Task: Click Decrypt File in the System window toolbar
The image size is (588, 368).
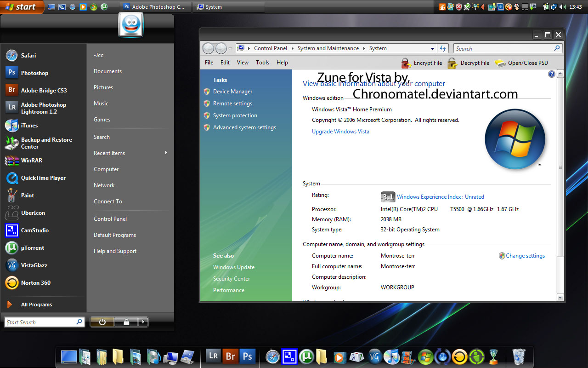Action: [x=468, y=63]
